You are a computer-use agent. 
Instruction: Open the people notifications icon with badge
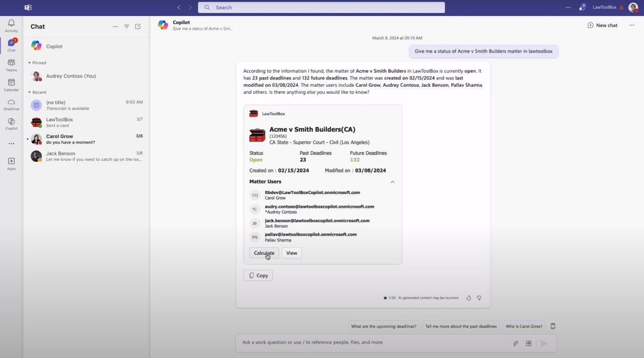tap(582, 8)
